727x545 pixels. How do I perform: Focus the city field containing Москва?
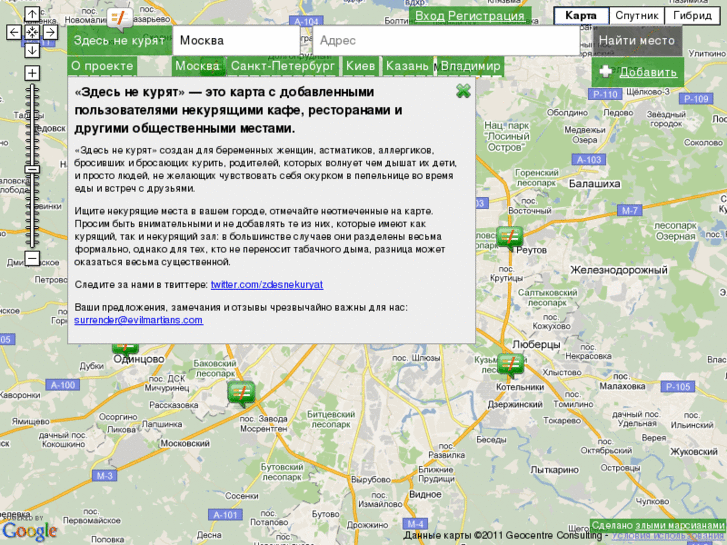coord(236,40)
